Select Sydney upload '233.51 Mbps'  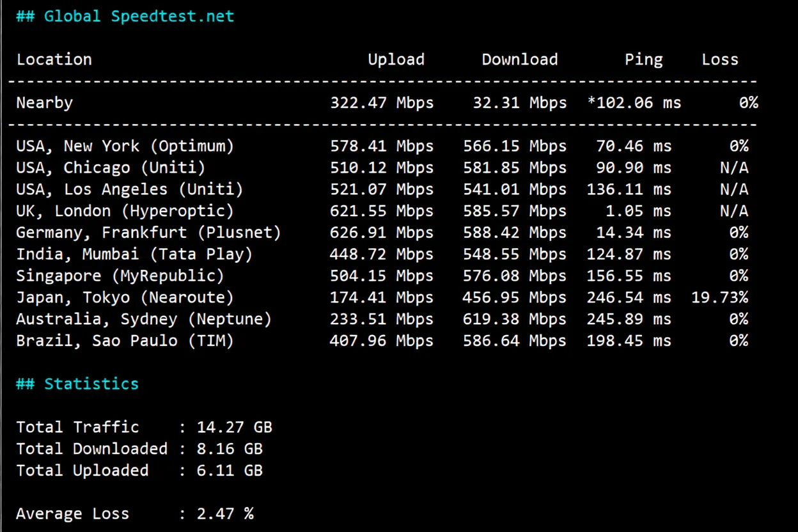click(x=382, y=319)
